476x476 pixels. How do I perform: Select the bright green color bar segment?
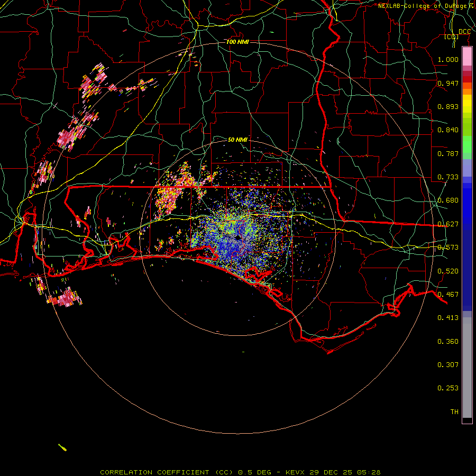[x=467, y=144]
